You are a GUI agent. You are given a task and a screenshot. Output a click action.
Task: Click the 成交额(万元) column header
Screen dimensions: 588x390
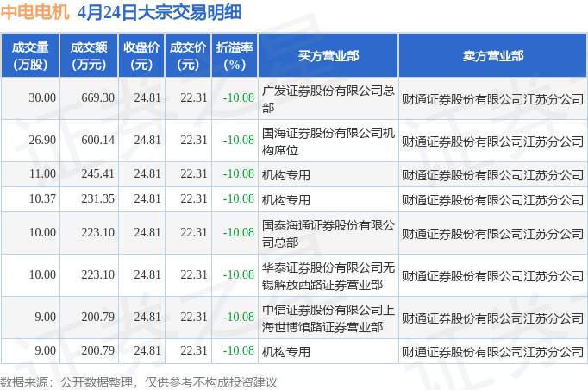(89, 55)
